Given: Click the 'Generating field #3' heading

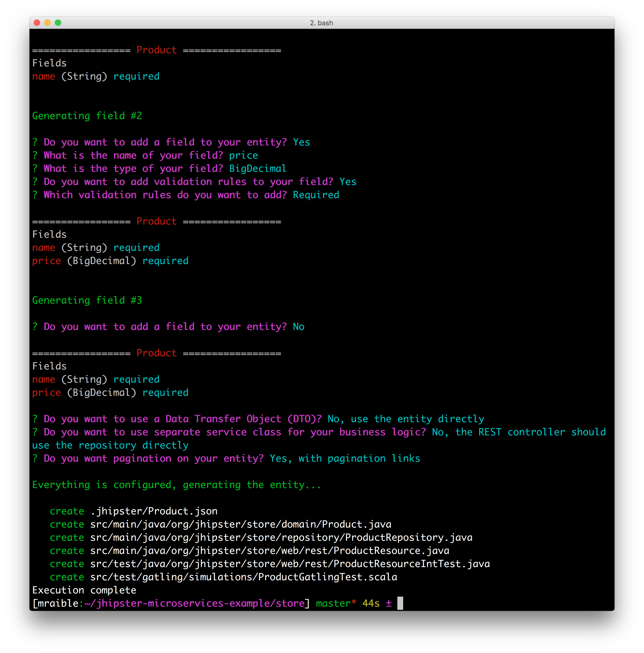Looking at the screenshot, I should [x=87, y=300].
